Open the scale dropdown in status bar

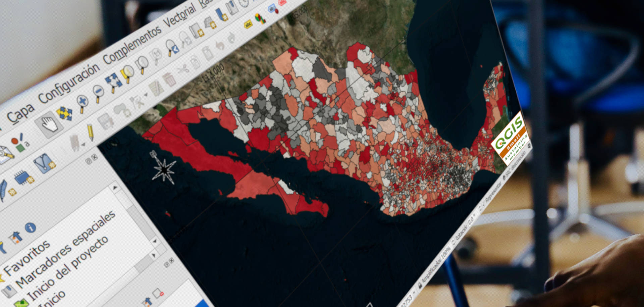pyautogui.click(x=415, y=293)
